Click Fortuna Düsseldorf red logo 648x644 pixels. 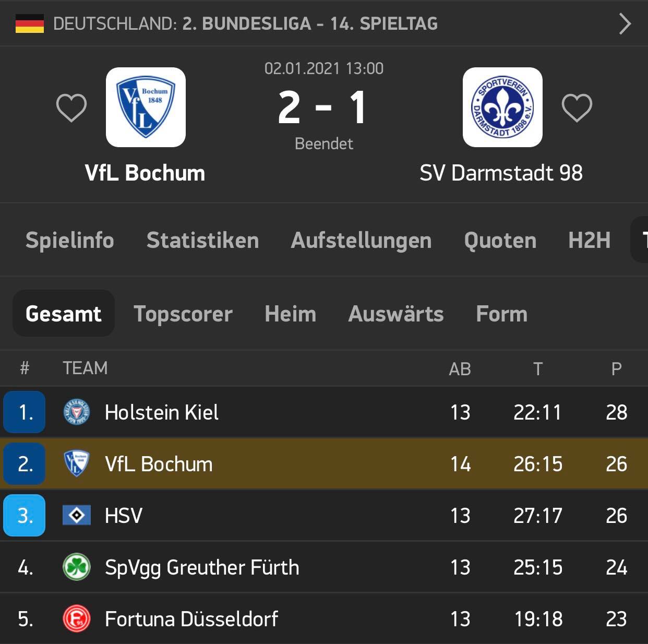(x=77, y=619)
